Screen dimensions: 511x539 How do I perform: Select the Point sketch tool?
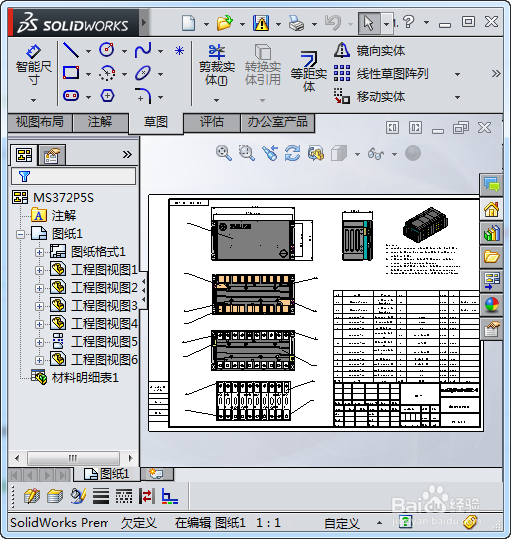point(179,51)
